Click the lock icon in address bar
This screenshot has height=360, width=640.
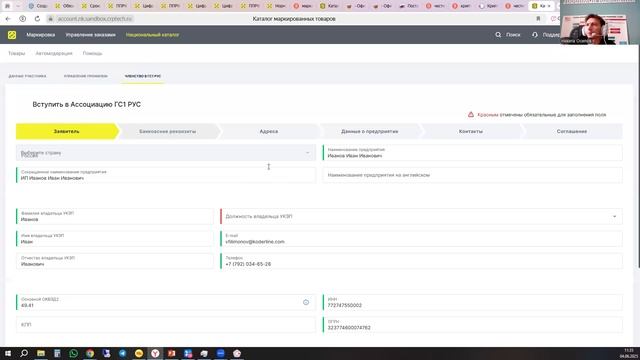point(51,19)
